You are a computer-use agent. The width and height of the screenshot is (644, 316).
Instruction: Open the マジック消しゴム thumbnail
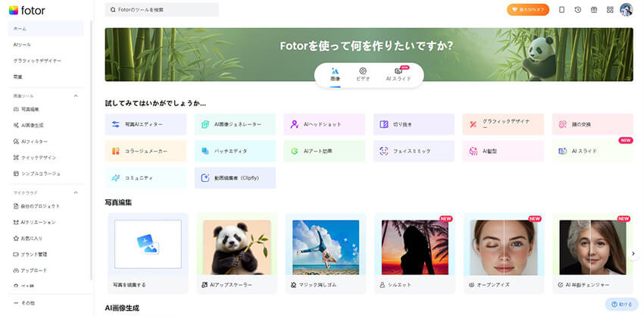point(326,247)
